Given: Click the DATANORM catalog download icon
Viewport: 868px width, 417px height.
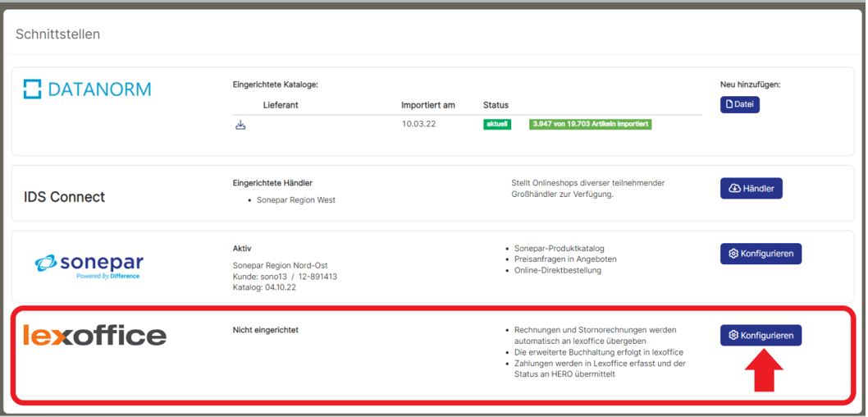Looking at the screenshot, I should click(x=240, y=125).
